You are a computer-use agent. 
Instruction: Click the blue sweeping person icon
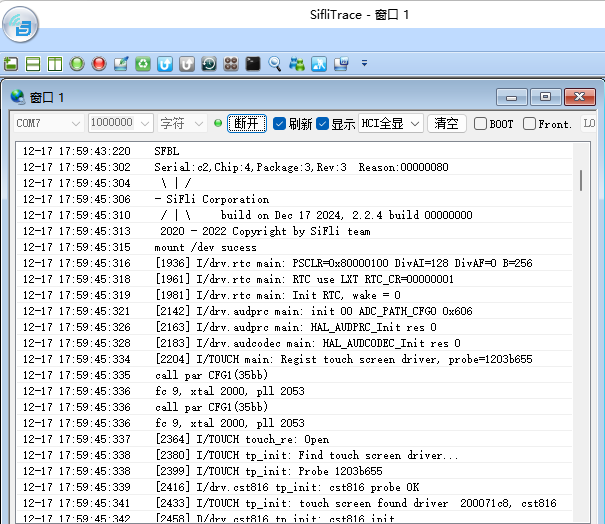(319, 64)
